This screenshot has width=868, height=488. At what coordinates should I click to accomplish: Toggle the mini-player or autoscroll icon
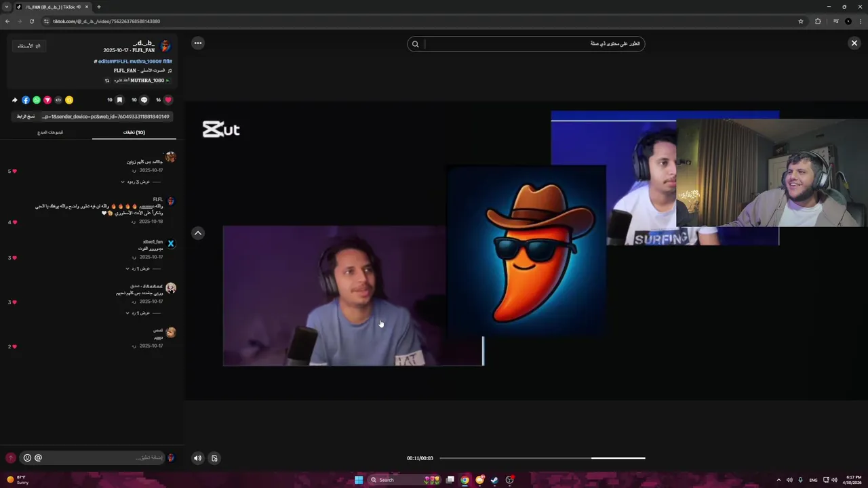[214, 458]
